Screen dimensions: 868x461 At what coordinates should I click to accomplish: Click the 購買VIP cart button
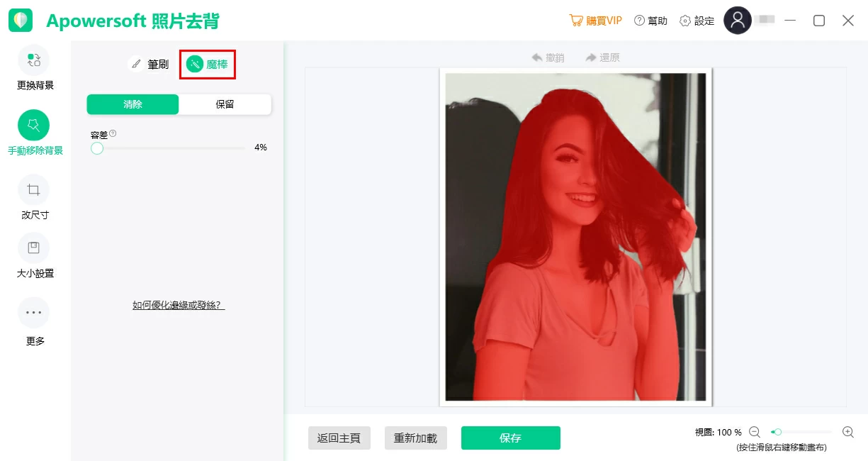(595, 21)
